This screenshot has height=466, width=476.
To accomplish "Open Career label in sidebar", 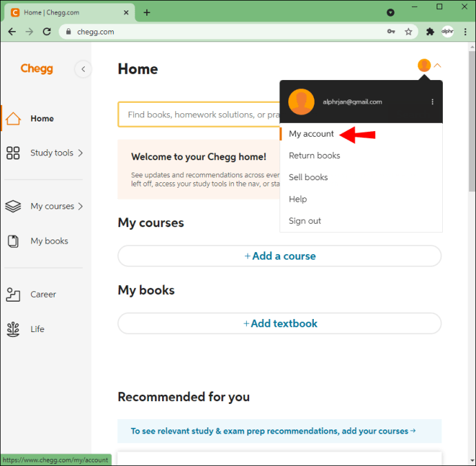I will pyautogui.click(x=43, y=294).
